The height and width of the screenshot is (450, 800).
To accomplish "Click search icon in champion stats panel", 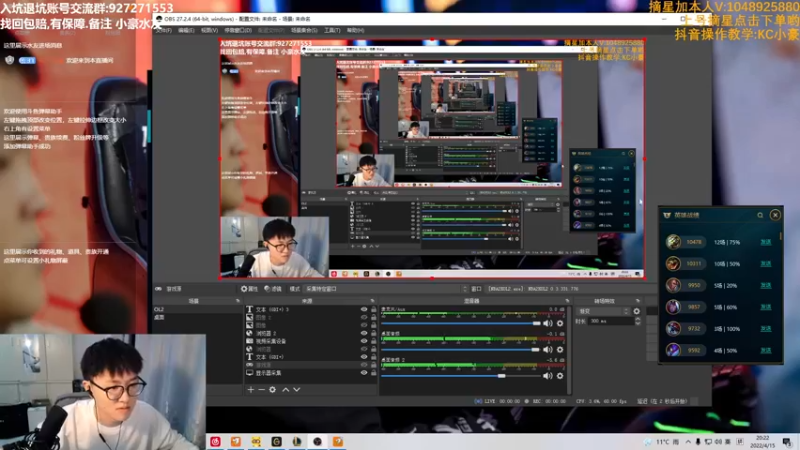I will (x=760, y=215).
